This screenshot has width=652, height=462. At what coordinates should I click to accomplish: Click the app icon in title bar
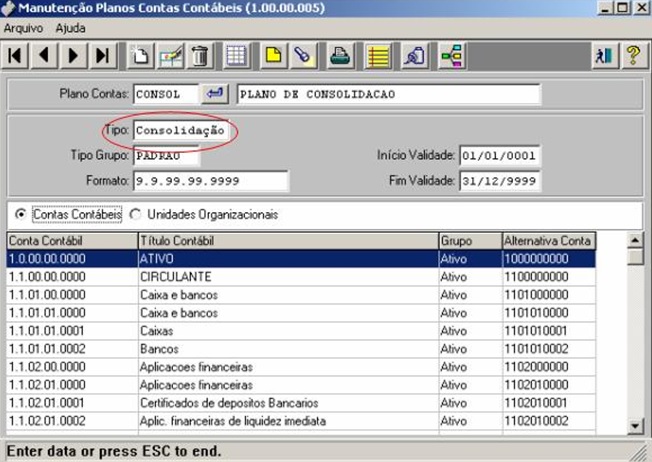pyautogui.click(x=8, y=8)
